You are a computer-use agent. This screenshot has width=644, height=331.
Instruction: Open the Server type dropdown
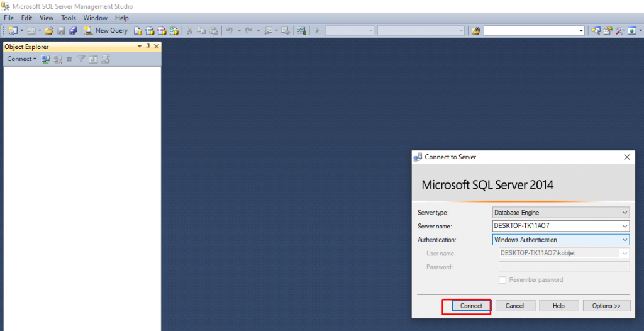point(625,213)
